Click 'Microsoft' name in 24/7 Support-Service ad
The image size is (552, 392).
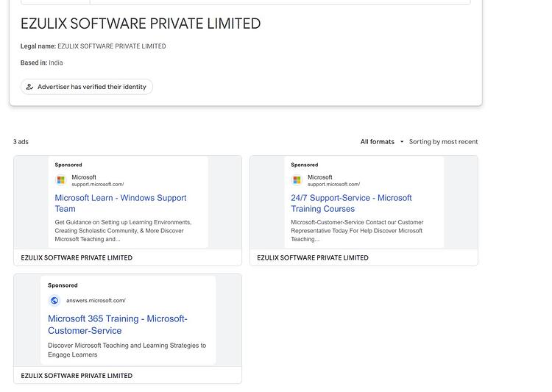(x=320, y=177)
